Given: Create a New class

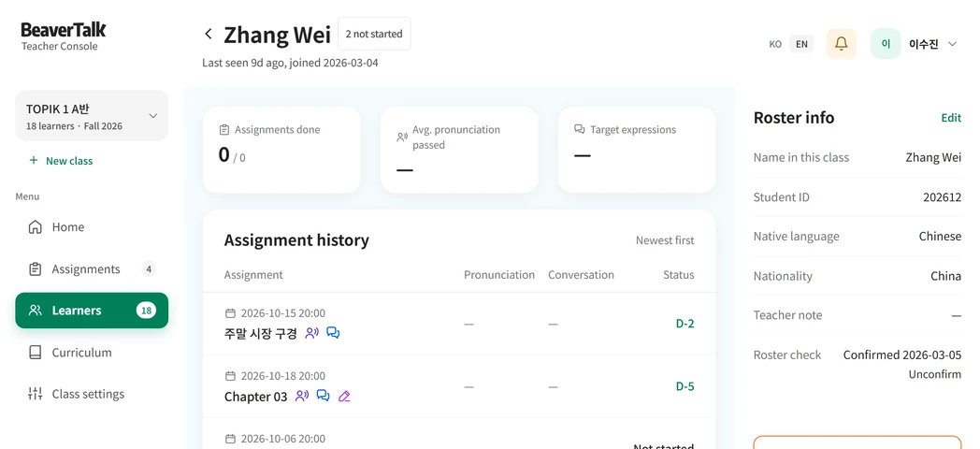Looking at the screenshot, I should coord(61,161).
